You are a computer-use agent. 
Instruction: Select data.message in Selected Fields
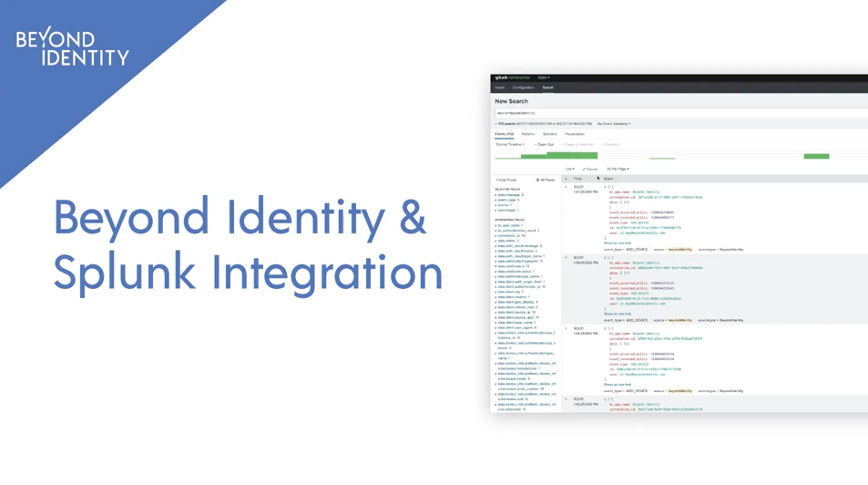[509, 195]
